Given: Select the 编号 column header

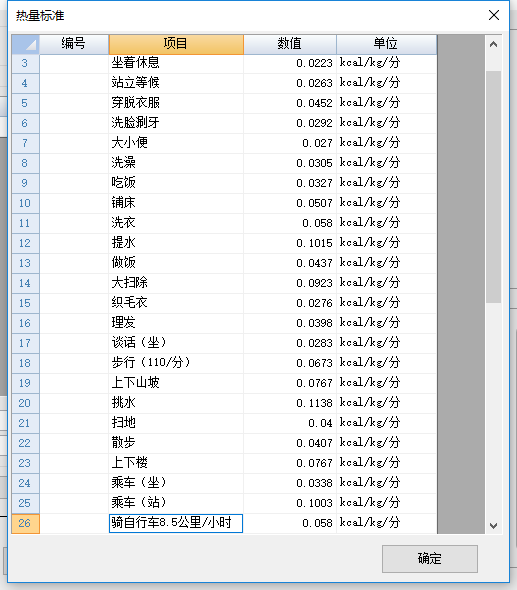Looking at the screenshot, I should click(74, 44).
